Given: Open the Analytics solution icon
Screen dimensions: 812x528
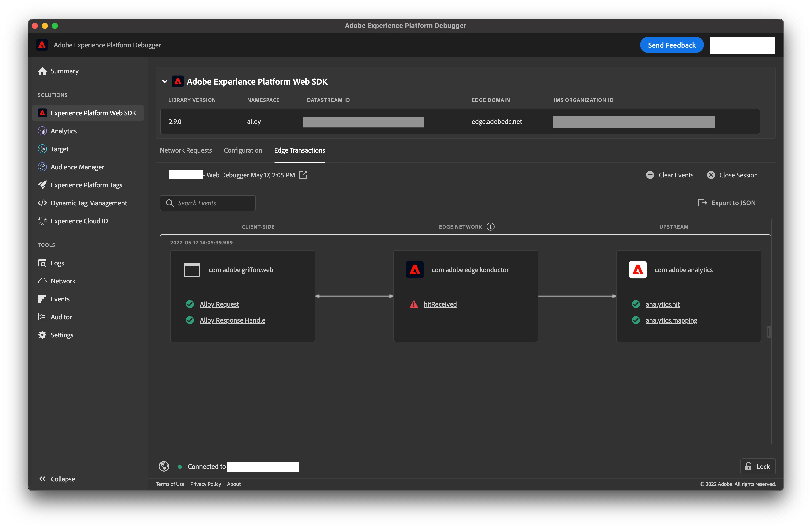Looking at the screenshot, I should coord(42,131).
